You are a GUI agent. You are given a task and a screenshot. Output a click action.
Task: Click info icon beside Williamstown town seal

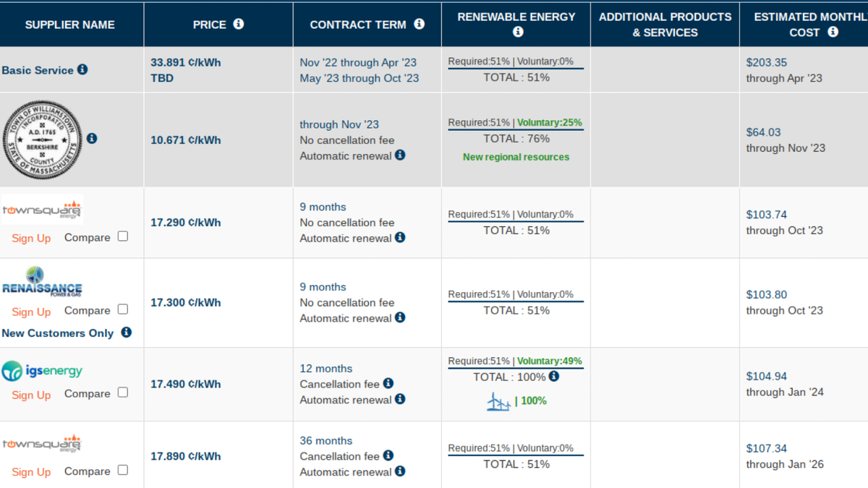pyautogui.click(x=92, y=138)
